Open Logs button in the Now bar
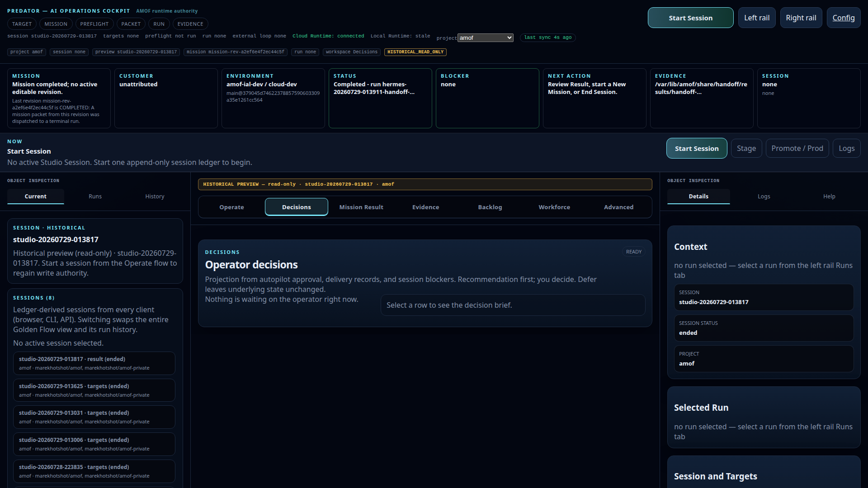 coord(846,148)
